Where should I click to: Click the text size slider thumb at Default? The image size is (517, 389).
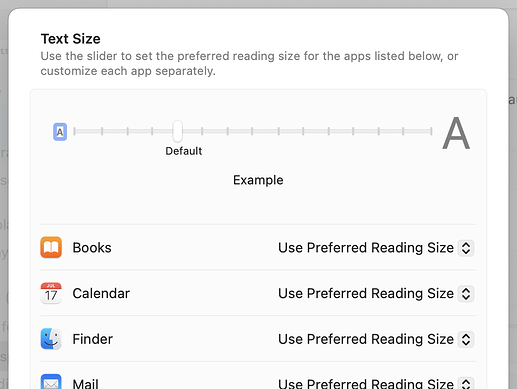coord(178,131)
